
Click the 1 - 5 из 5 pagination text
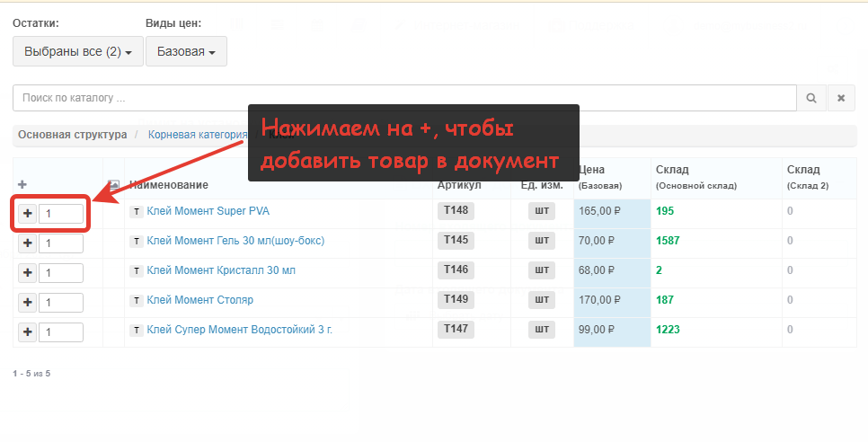pyautogui.click(x=31, y=374)
